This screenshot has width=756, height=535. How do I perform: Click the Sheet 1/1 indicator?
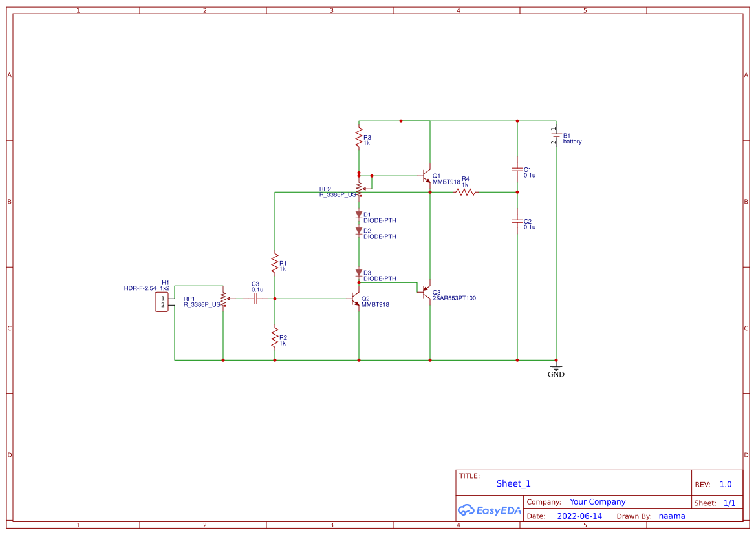point(730,502)
